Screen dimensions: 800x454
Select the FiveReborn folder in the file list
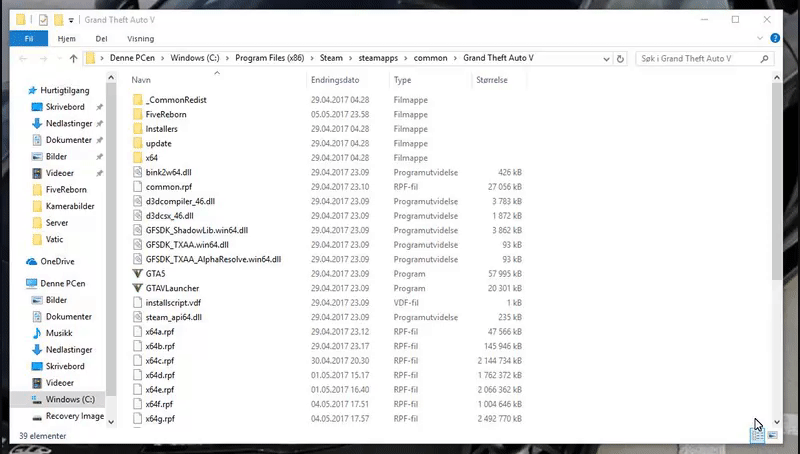coord(166,114)
